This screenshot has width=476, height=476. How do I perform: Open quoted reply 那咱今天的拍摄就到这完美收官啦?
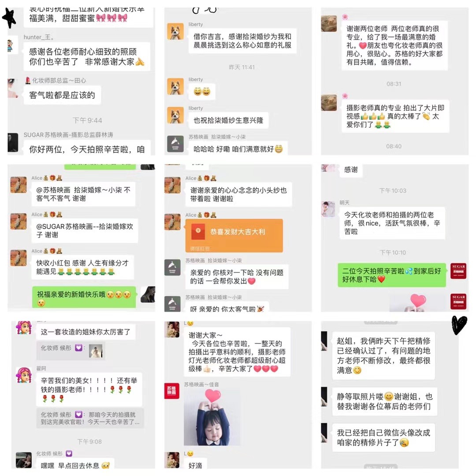point(90,418)
